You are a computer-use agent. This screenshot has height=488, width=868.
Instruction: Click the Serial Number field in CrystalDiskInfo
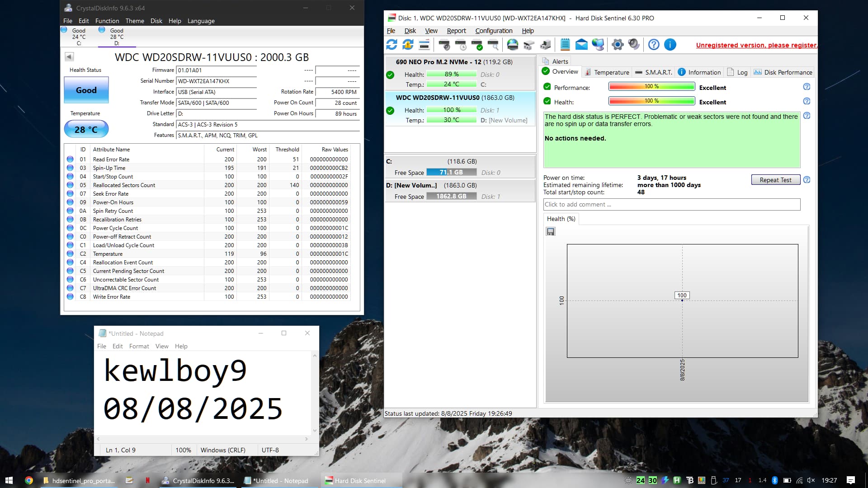click(x=216, y=81)
